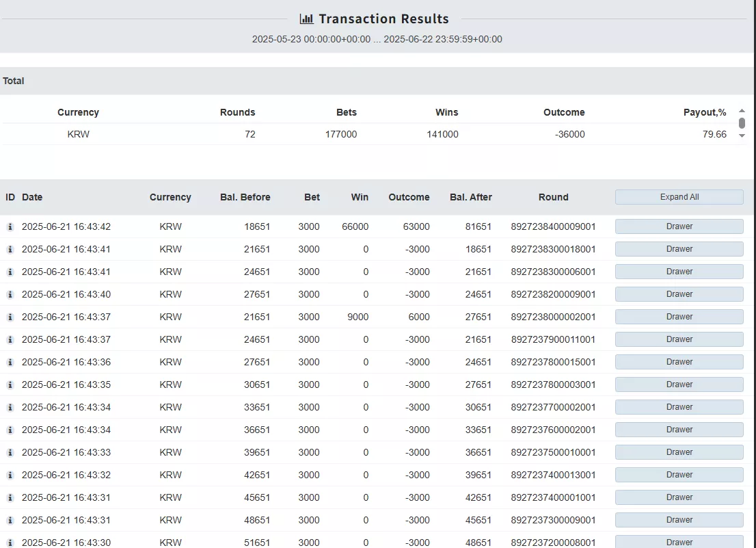Select the 79.66 payout value
This screenshot has width=756, height=548.
click(x=714, y=135)
